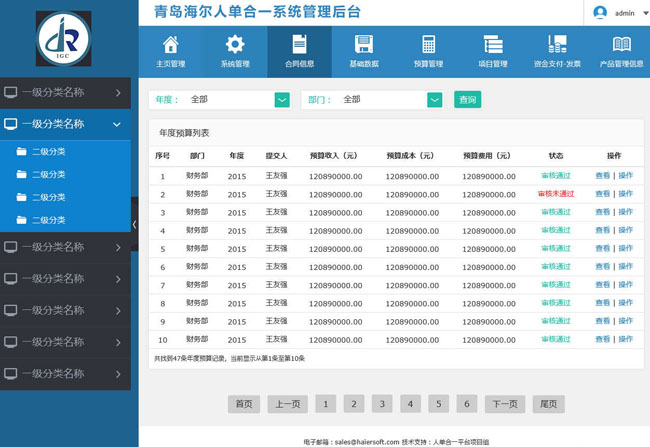Click the admin user avatar icon
Viewport: 650px width, 447px height.
pyautogui.click(x=600, y=12)
